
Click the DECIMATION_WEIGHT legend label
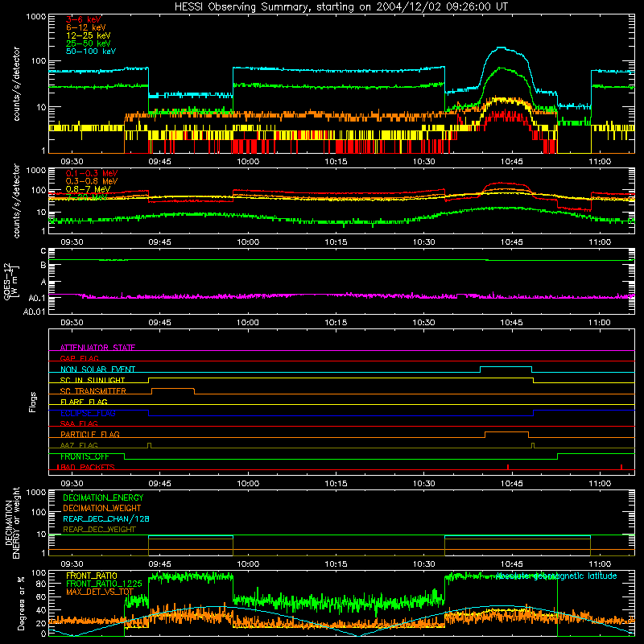tap(102, 508)
